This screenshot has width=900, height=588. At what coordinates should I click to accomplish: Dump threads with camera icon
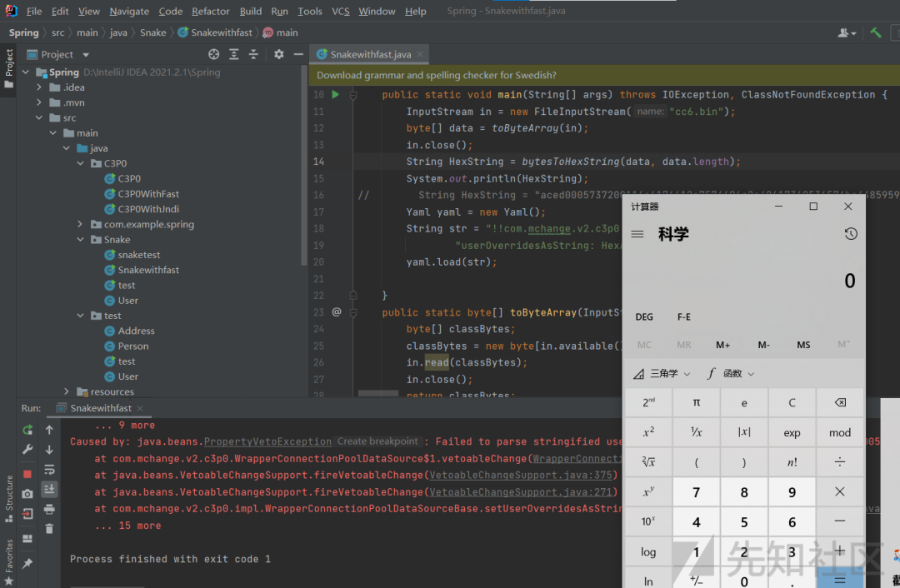pyautogui.click(x=27, y=493)
